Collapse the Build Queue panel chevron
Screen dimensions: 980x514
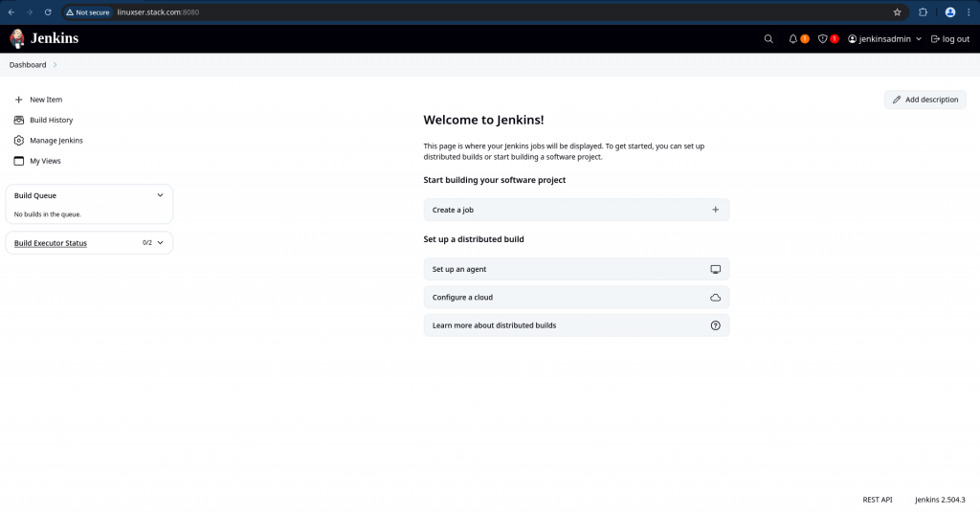[160, 195]
